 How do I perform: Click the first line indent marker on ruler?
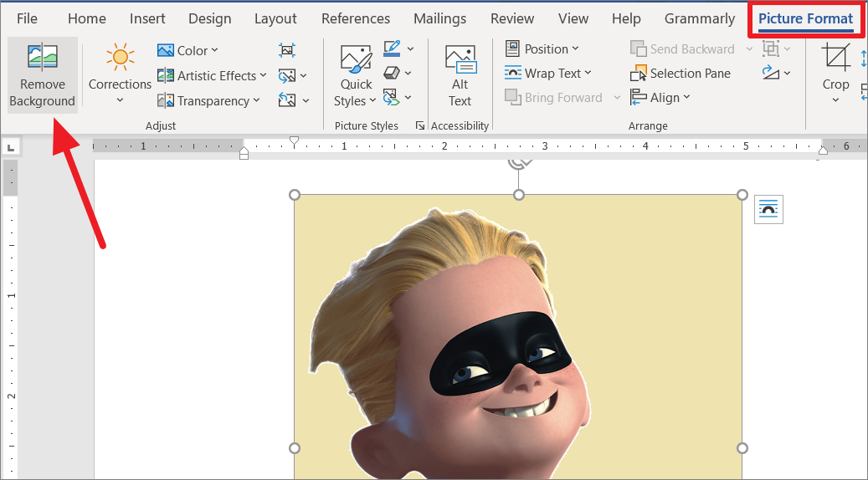tap(295, 141)
